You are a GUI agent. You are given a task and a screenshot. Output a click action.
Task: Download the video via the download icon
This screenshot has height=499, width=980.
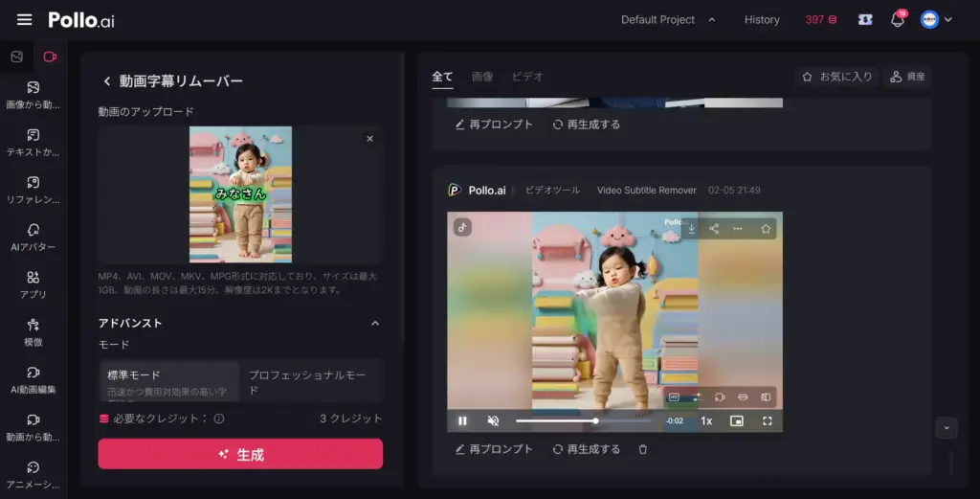click(691, 229)
